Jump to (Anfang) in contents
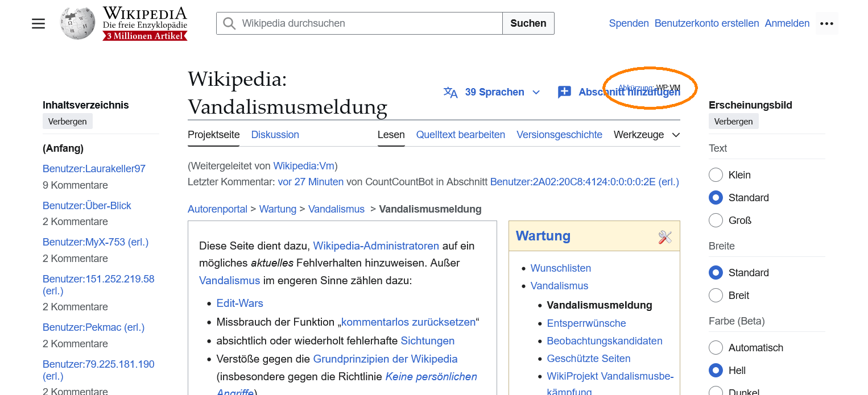The image size is (868, 395). pyautogui.click(x=63, y=148)
